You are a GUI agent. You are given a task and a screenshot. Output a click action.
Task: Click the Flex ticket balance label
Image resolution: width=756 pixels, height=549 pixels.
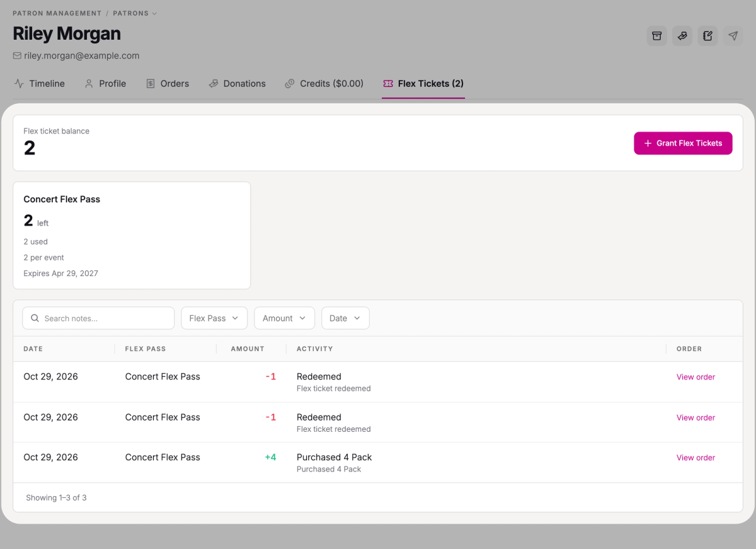[x=56, y=131]
